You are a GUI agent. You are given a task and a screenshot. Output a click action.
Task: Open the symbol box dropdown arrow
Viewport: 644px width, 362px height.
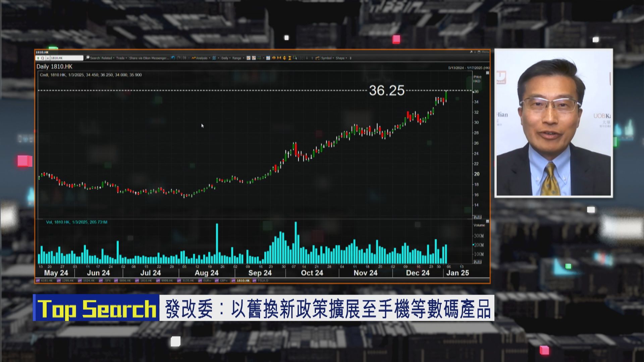click(48, 58)
